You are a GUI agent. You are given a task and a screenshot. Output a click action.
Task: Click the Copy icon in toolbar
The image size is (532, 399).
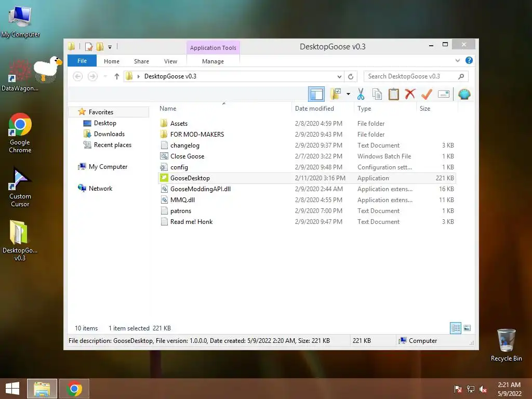pyautogui.click(x=377, y=94)
